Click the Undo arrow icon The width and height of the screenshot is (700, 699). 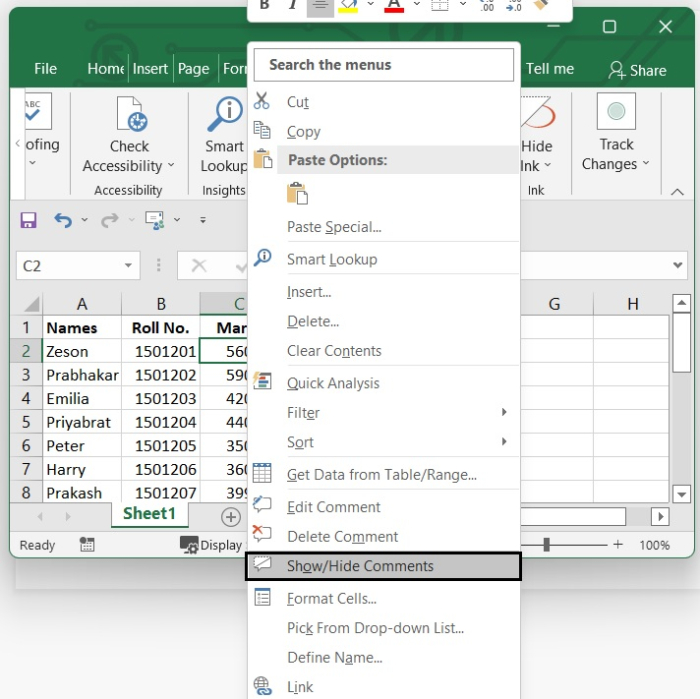click(63, 220)
